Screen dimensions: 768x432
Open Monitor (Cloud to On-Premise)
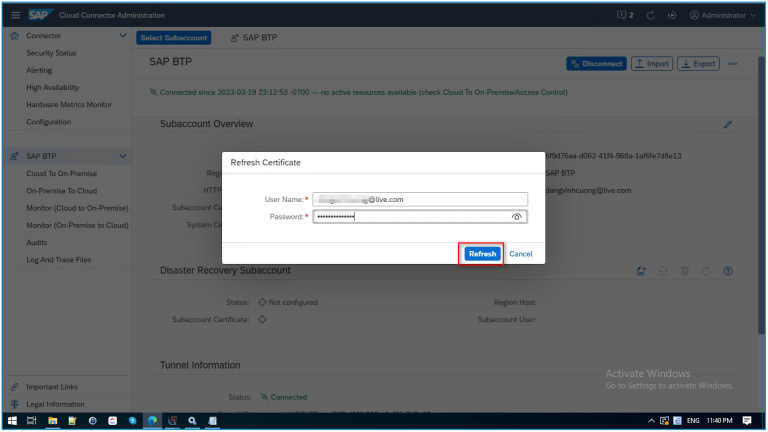(x=77, y=208)
